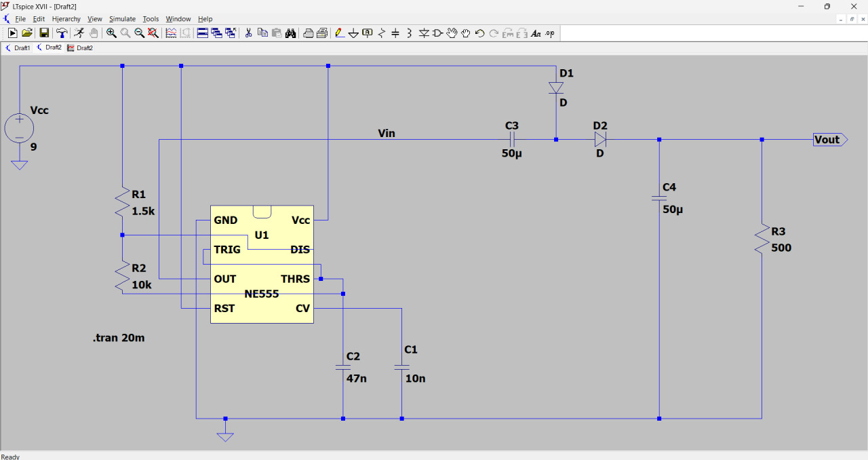Open the Hierarchy menu
Viewport: 868px width, 460px height.
[x=66, y=19]
